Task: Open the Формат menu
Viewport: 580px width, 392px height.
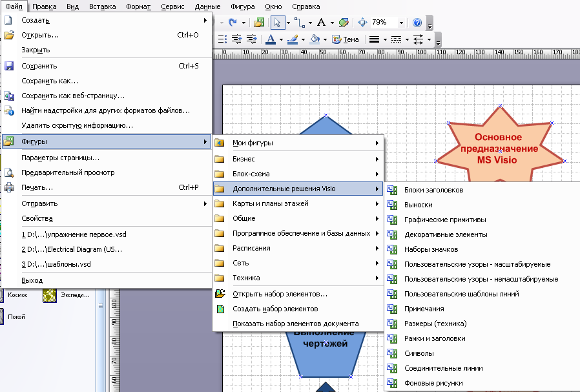Action: 138,6
